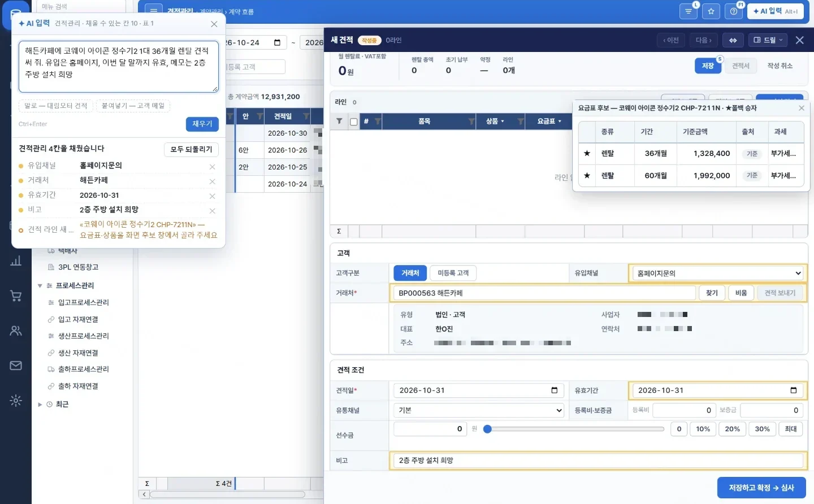Click the 비움 button next to 거래처
814x504 pixels.
(x=741, y=293)
